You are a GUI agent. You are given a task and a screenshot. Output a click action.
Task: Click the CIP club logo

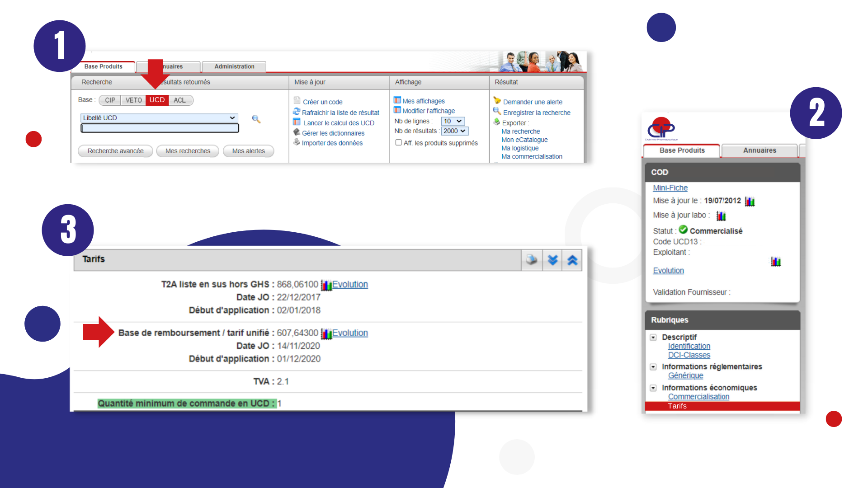[x=661, y=129]
